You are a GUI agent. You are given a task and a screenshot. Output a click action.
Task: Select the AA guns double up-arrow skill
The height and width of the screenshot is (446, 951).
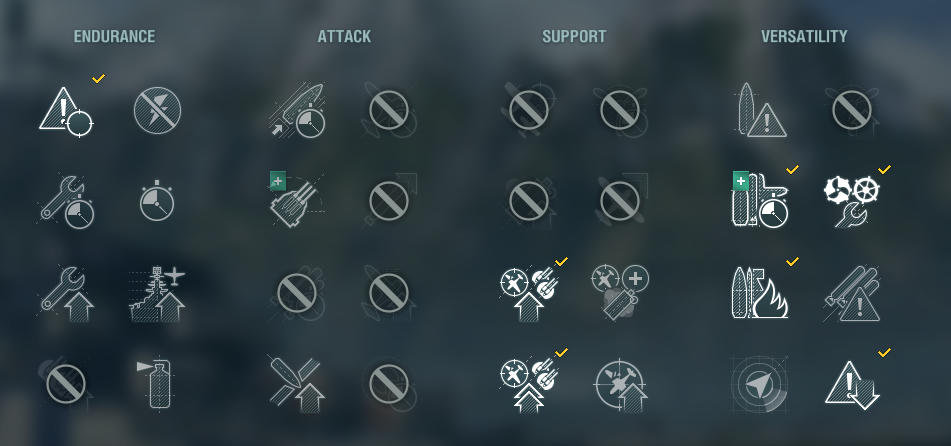tap(528, 384)
